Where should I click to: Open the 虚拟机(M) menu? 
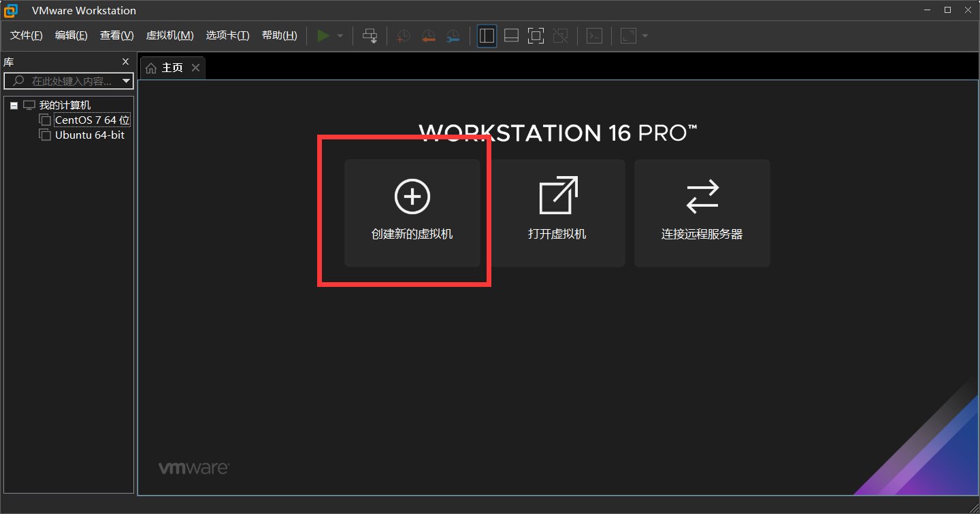click(170, 35)
